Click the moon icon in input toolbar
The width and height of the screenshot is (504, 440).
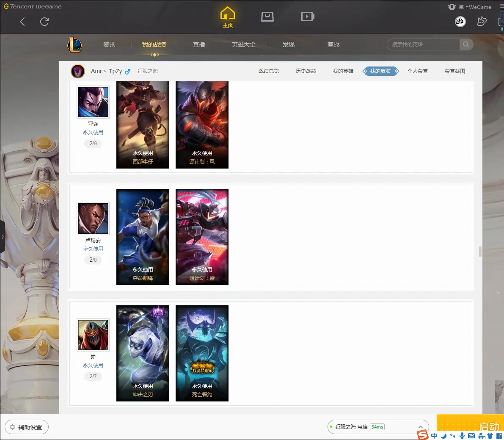[443, 436]
